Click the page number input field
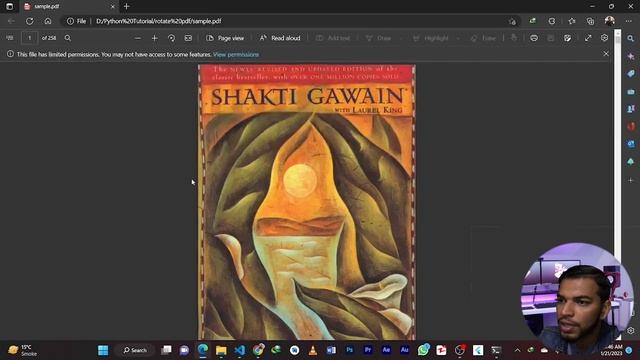Viewport: 640px width, 360px height. coord(29,38)
